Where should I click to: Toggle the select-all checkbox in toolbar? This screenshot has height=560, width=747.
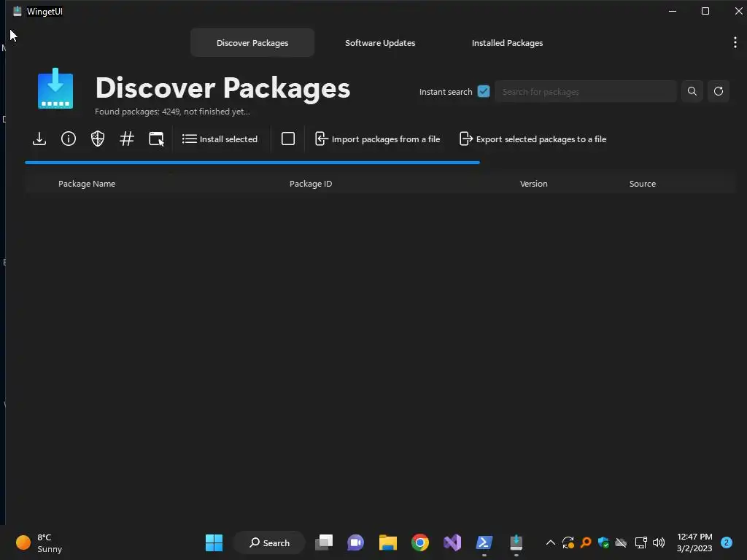(287, 139)
